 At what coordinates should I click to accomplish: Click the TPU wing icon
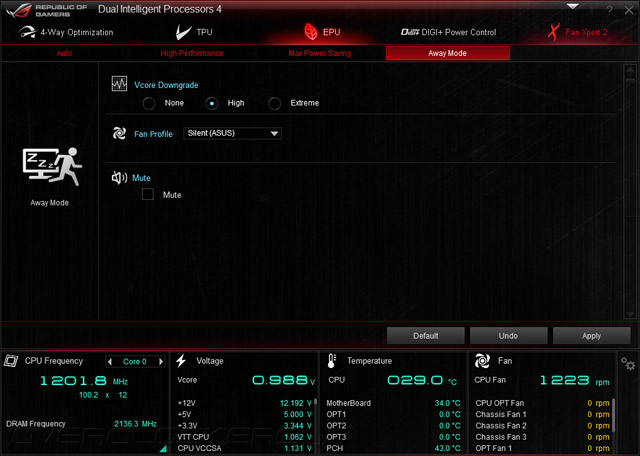point(183,32)
